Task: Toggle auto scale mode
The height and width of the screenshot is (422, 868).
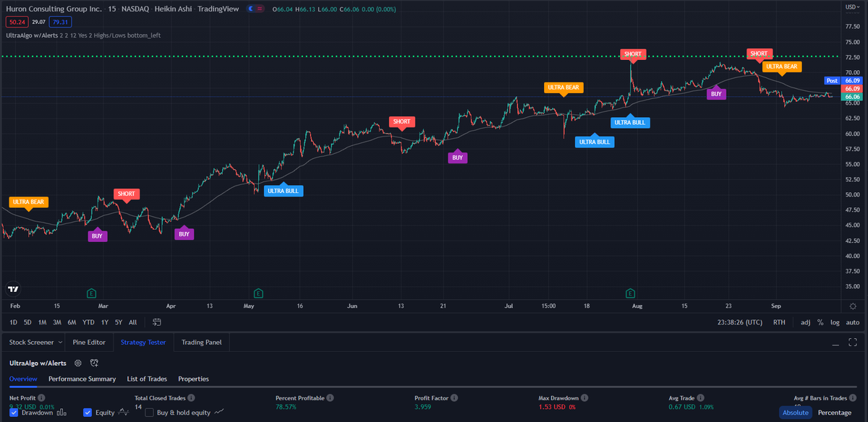Action: pos(853,322)
